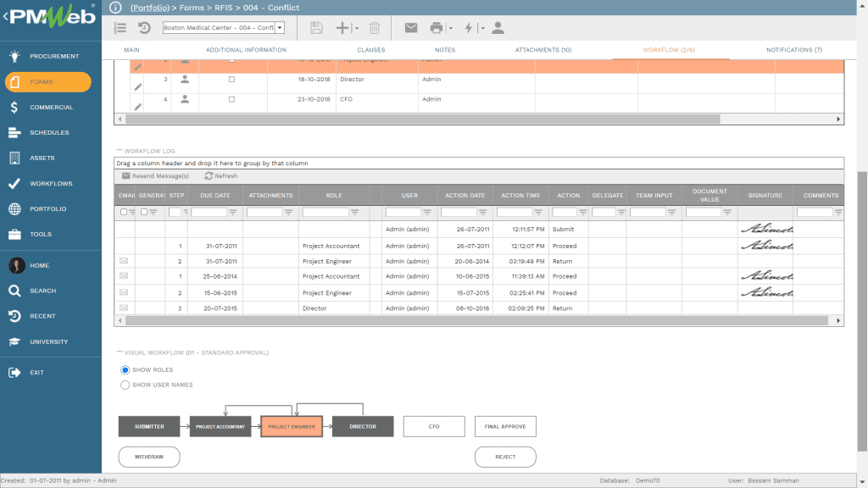Collapse the Workflow Log section
Screen dimensions: 868x488
[119, 151]
